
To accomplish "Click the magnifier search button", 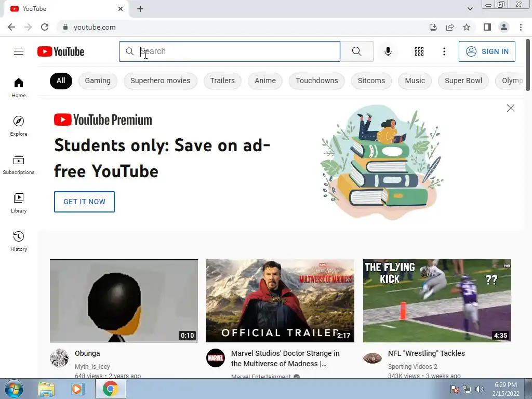I will (x=356, y=51).
